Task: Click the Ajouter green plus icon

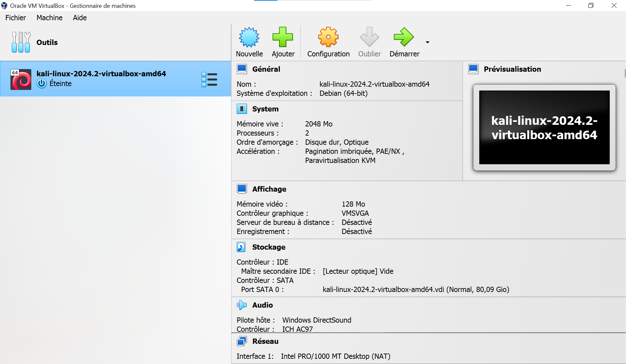Action: 283,37
